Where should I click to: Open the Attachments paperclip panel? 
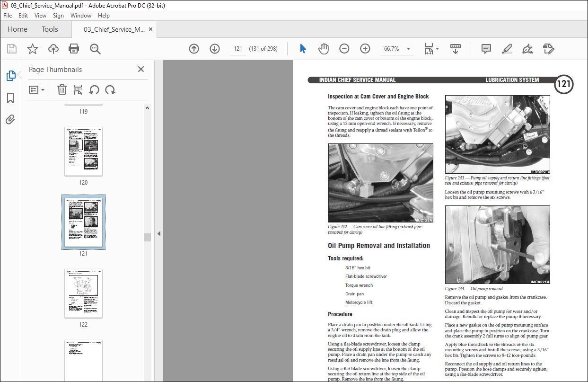[10, 119]
